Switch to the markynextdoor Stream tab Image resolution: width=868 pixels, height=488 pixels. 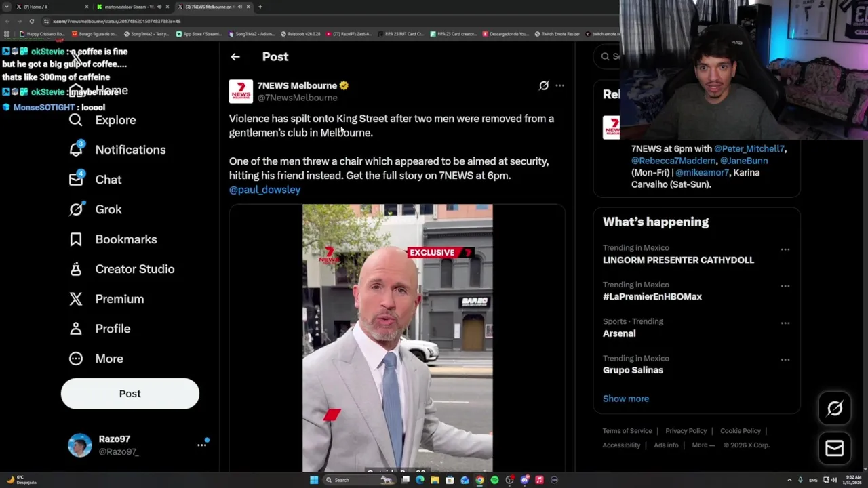(132, 7)
